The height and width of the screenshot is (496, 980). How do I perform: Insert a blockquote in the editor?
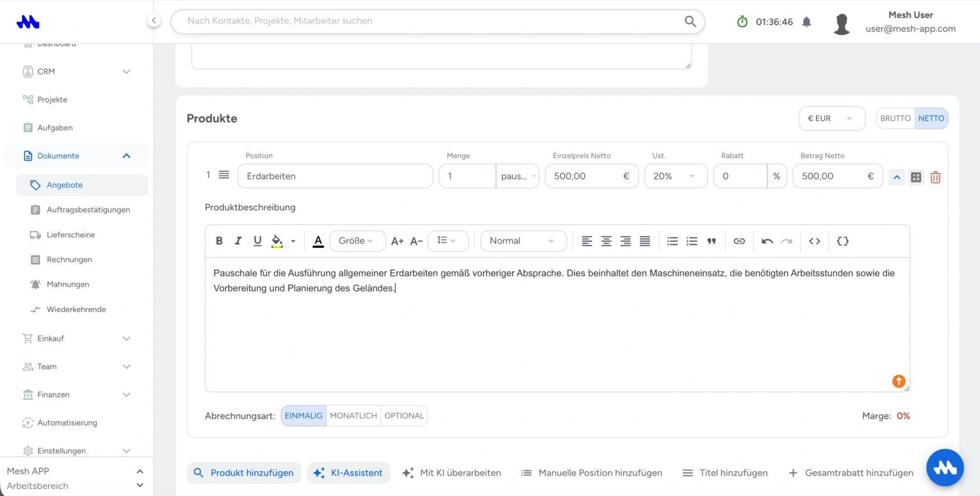(711, 241)
